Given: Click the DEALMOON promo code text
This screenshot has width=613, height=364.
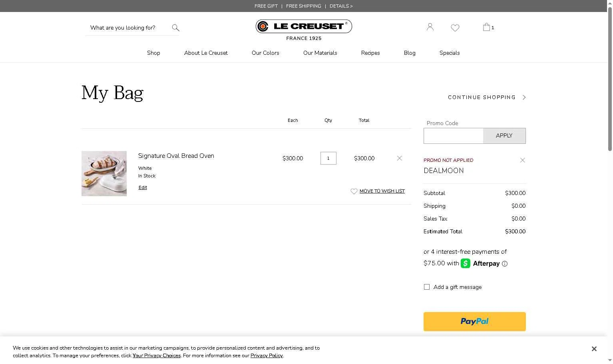Looking at the screenshot, I should pyautogui.click(x=444, y=171).
